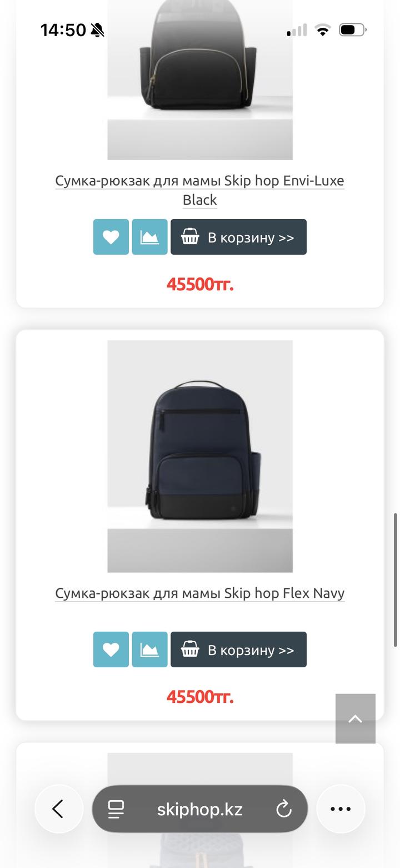
Task: Jump back to top with arrow button
Action: pyautogui.click(x=356, y=718)
